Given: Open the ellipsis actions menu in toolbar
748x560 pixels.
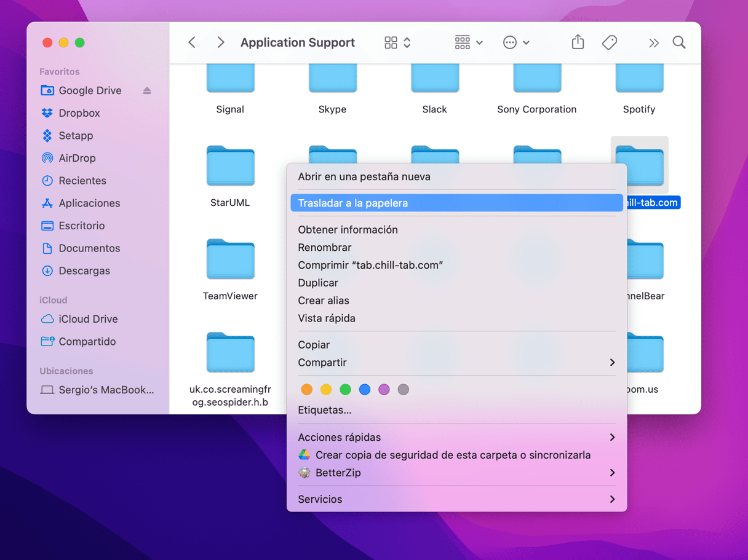Looking at the screenshot, I should coord(516,42).
